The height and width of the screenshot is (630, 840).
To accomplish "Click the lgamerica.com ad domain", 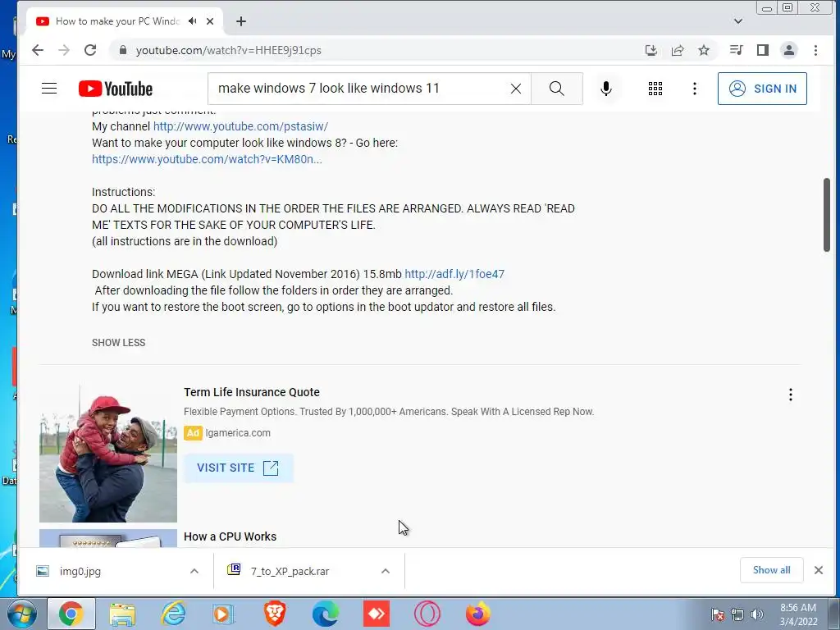I will point(238,433).
